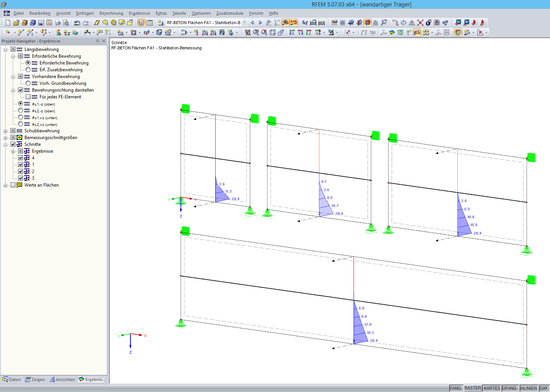The height and width of the screenshot is (392, 550).
Task: Click the Rückgängig (undo) icon
Action: pos(77,23)
